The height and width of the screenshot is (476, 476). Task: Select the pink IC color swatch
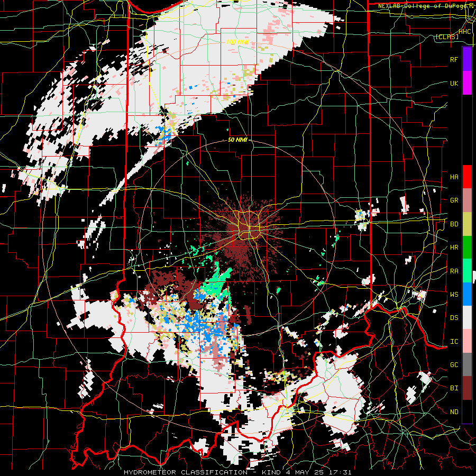467,341
